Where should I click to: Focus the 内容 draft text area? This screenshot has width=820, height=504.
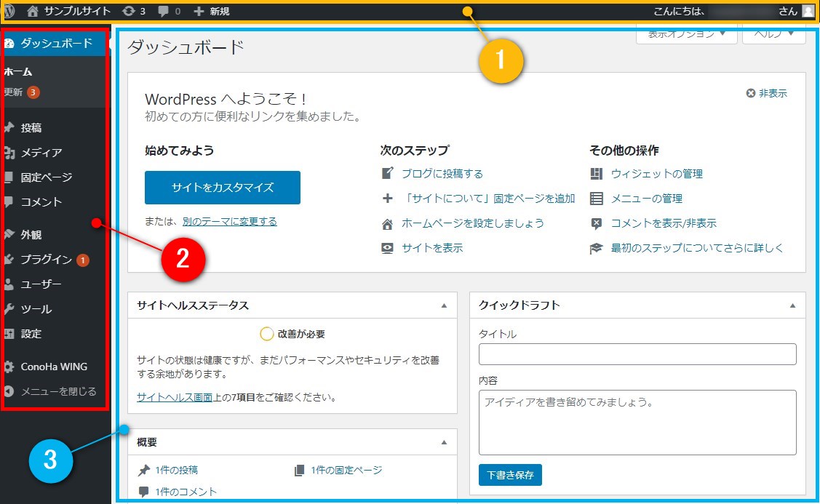coord(637,423)
